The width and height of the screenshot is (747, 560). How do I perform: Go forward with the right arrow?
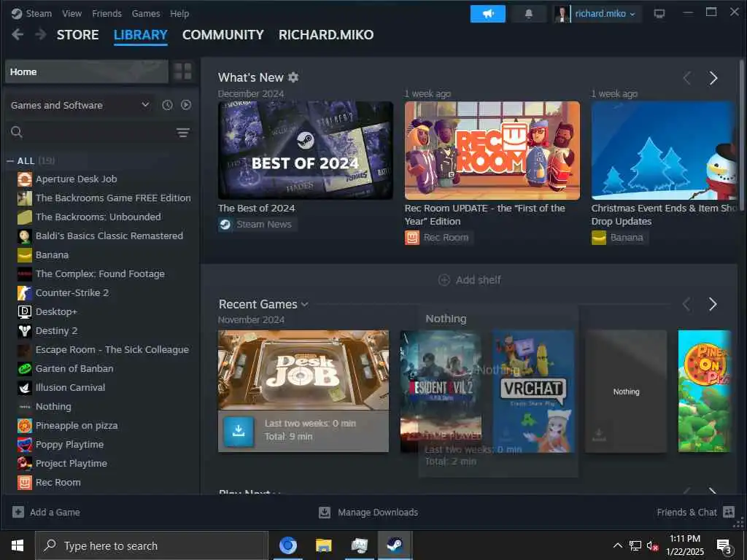click(41, 34)
